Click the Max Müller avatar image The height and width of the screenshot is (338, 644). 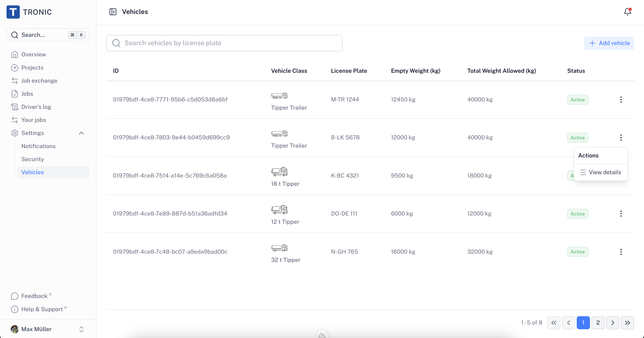pyautogui.click(x=15, y=329)
